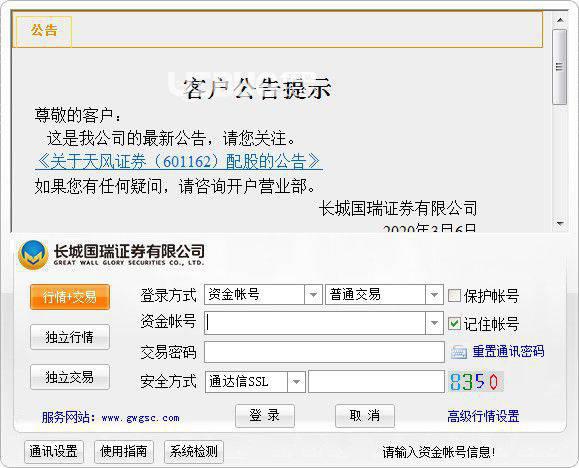Click the 客户公告提示 heading text

coord(257,89)
